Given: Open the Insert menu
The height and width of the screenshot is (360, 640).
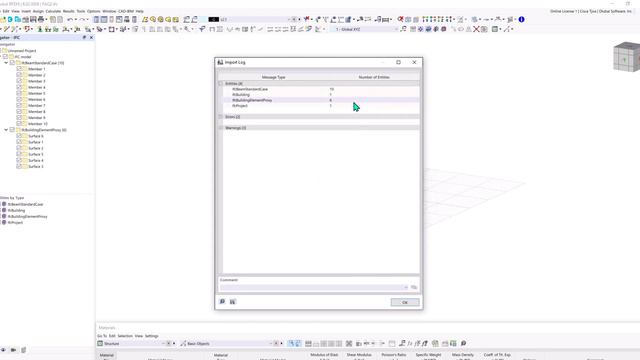Looking at the screenshot, I should (26, 11).
